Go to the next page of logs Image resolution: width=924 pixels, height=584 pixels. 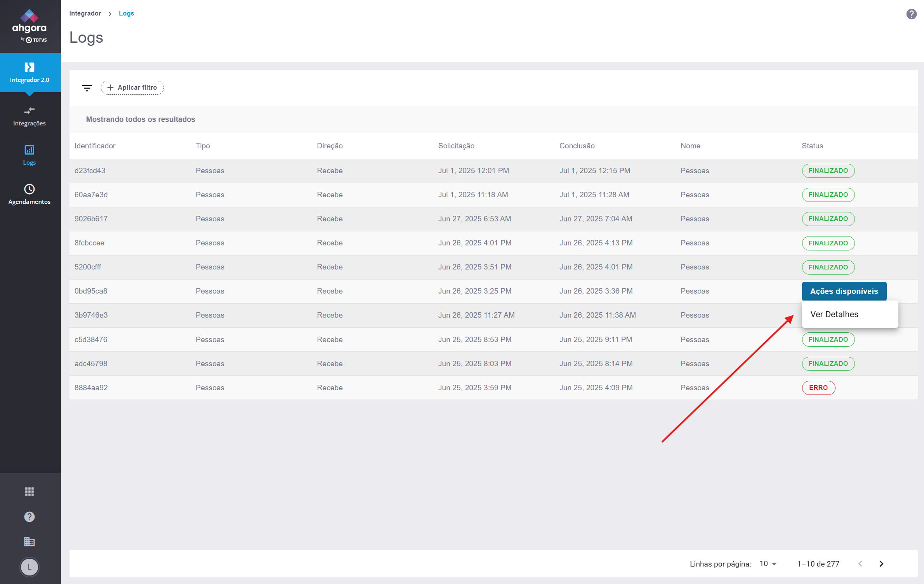click(x=881, y=564)
